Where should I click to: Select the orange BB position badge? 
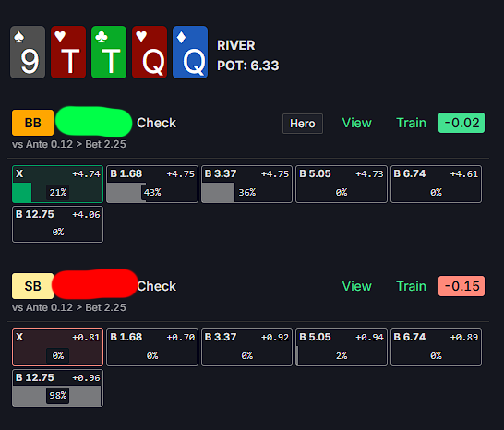33,123
